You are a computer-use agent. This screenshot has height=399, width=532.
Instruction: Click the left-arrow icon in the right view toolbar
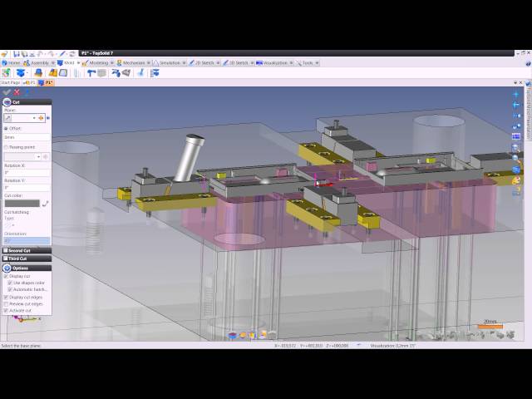click(516, 106)
